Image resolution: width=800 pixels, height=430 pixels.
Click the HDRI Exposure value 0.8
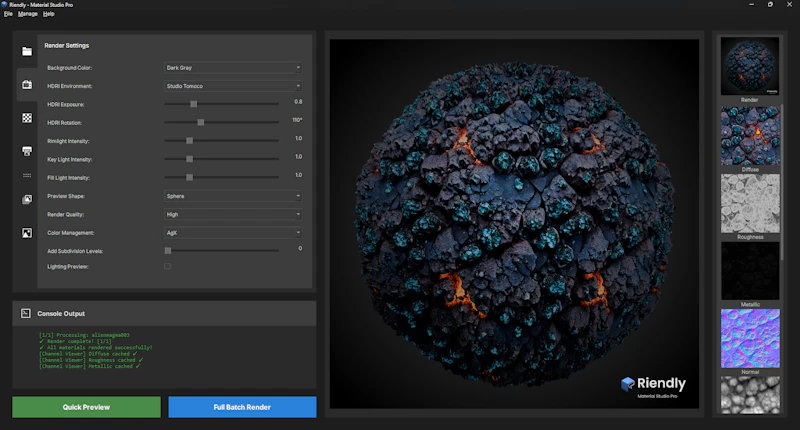pyautogui.click(x=298, y=102)
